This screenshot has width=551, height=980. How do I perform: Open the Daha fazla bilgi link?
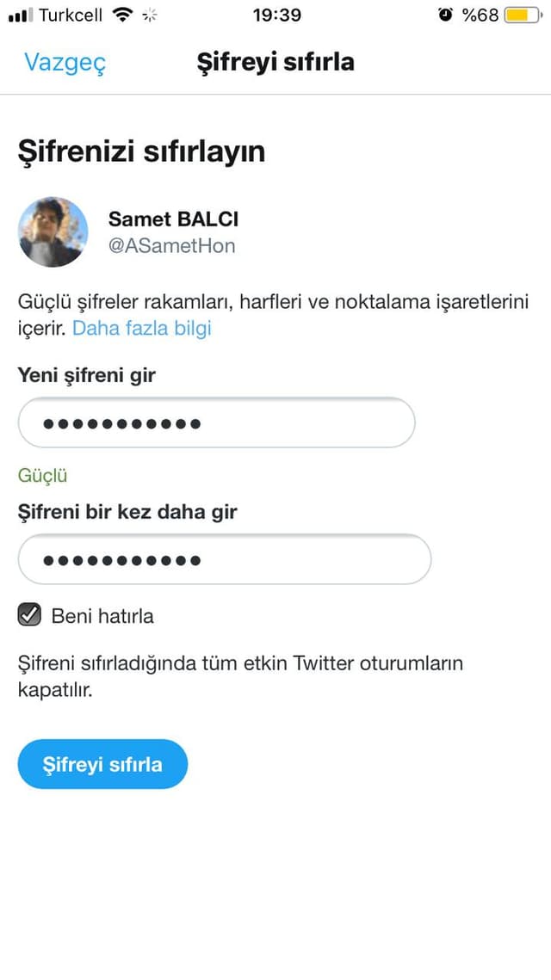142,328
